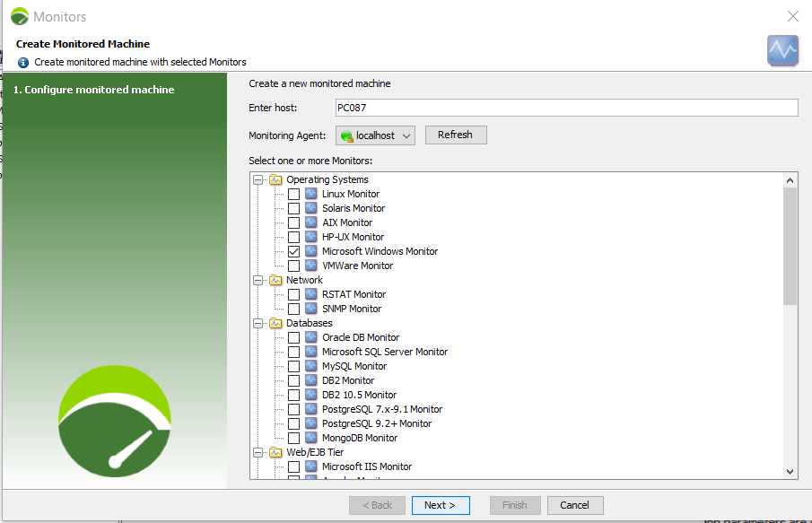
Task: Click the Refresh button
Action: point(455,135)
